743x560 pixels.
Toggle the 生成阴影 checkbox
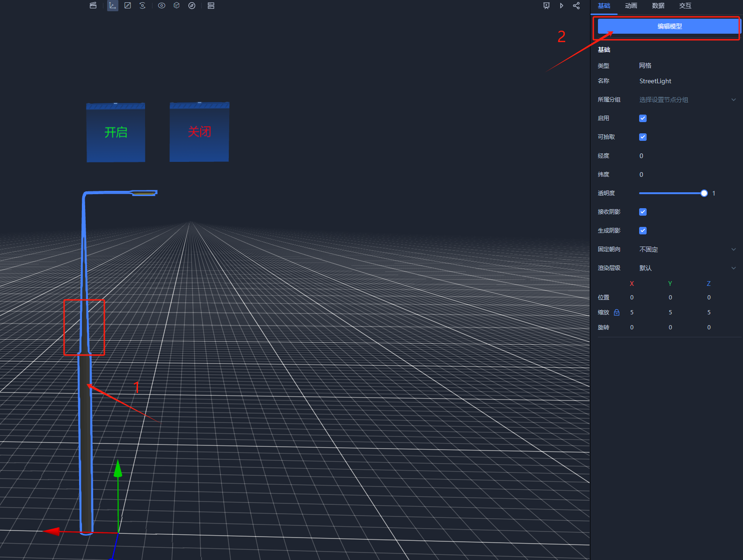[x=643, y=231]
